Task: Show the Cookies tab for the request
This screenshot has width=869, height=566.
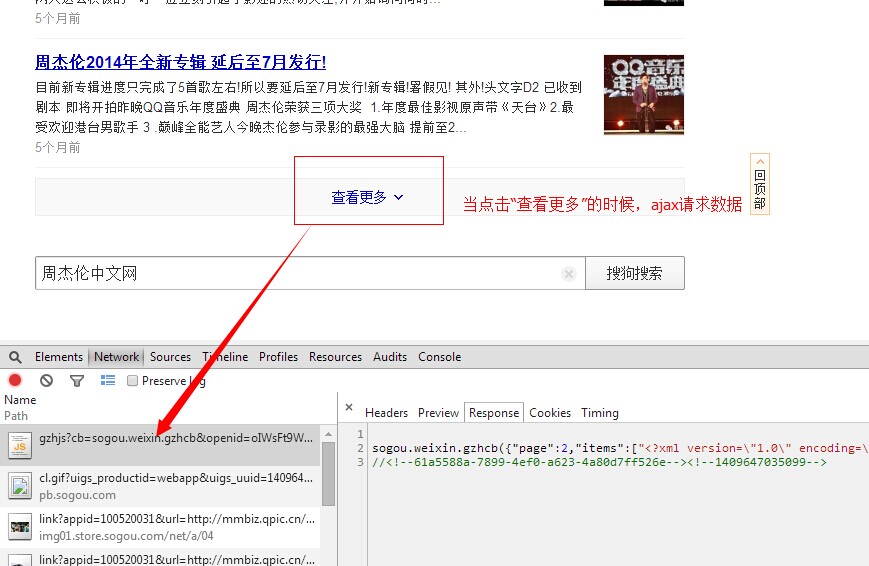Action: pyautogui.click(x=550, y=413)
